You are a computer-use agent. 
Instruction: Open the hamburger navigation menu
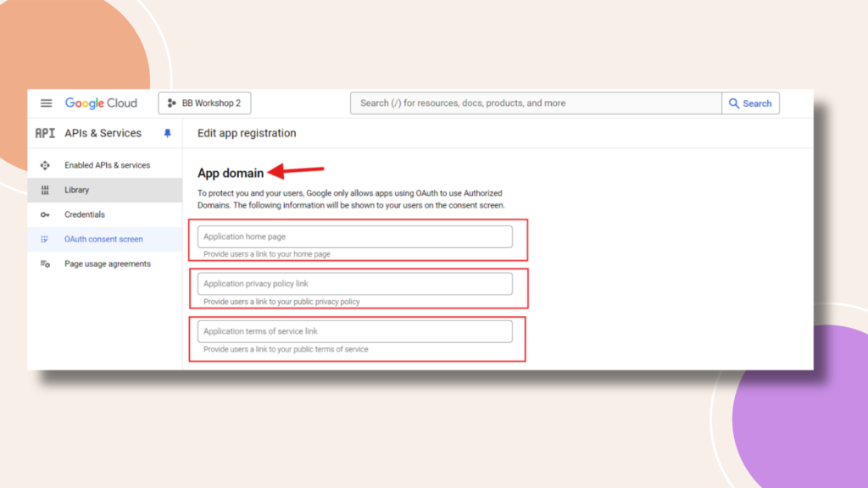coord(46,103)
